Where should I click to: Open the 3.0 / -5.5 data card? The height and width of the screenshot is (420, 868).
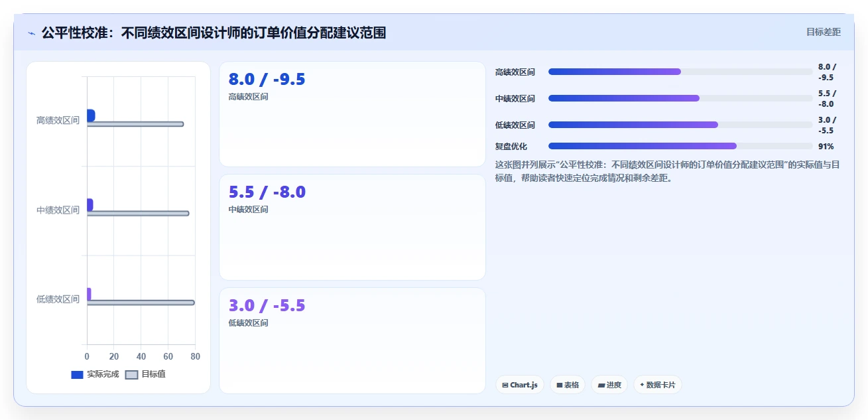(352, 340)
